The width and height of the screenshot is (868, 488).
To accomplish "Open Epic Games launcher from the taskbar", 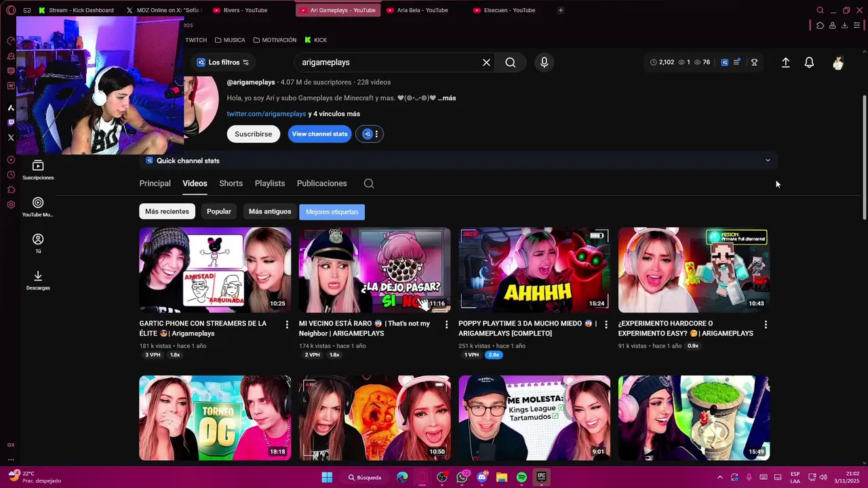I will [541, 477].
